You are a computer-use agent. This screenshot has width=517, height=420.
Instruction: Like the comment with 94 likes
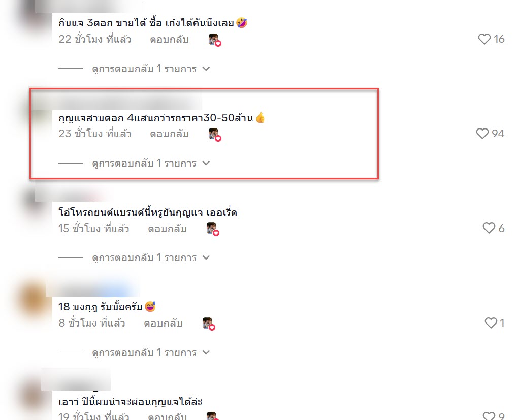(x=482, y=134)
